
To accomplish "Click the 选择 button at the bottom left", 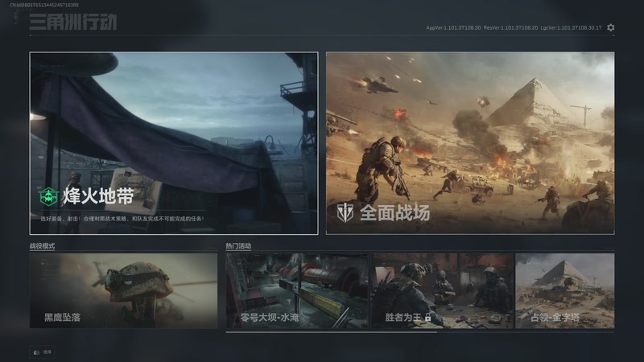I will coord(43,352).
